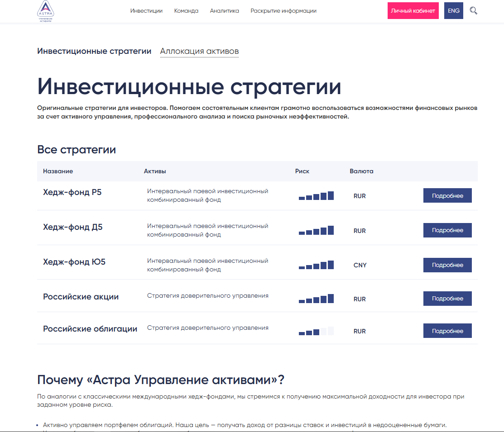Click Подробнее for Российские акции
This screenshot has width=504, height=432.
pyautogui.click(x=447, y=299)
